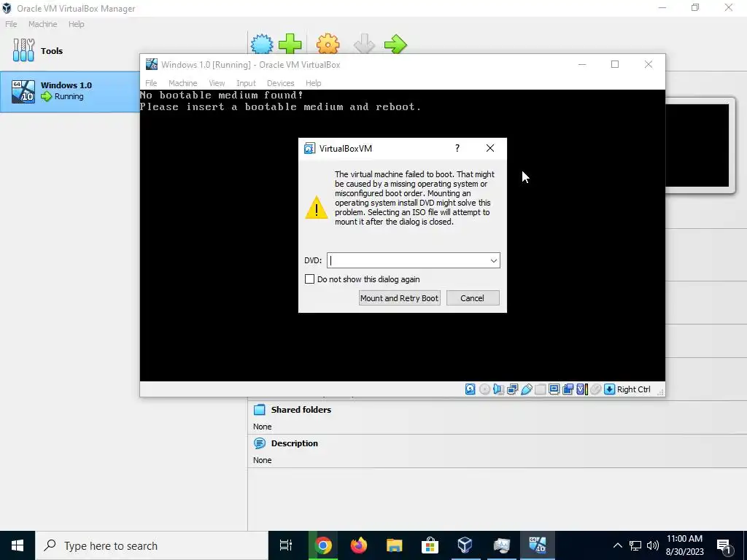Show hidden tray icons chevron
Image resolution: width=747 pixels, height=560 pixels.
tap(617, 545)
